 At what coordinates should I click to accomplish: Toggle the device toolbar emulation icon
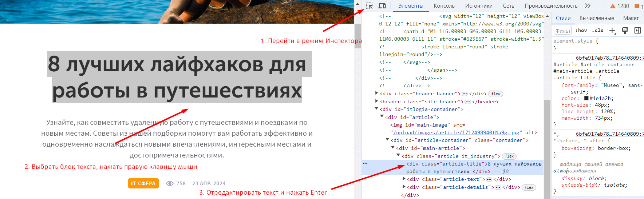(382, 6)
